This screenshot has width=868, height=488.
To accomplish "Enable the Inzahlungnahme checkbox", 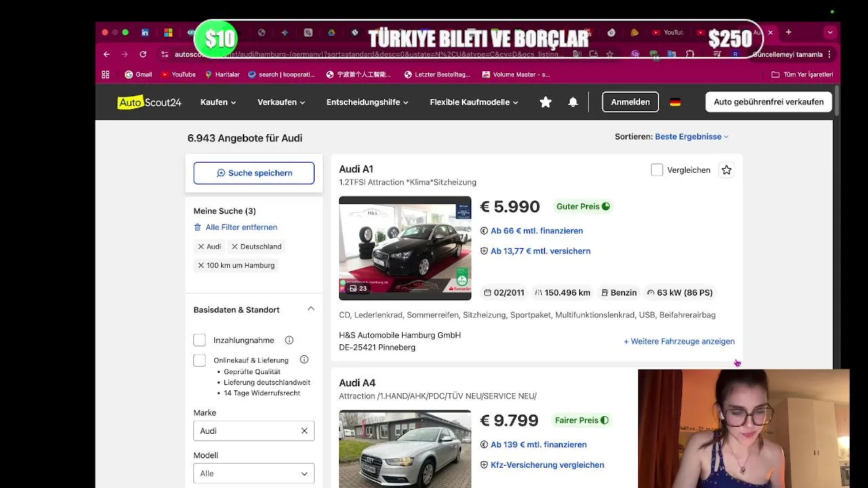I will point(199,340).
